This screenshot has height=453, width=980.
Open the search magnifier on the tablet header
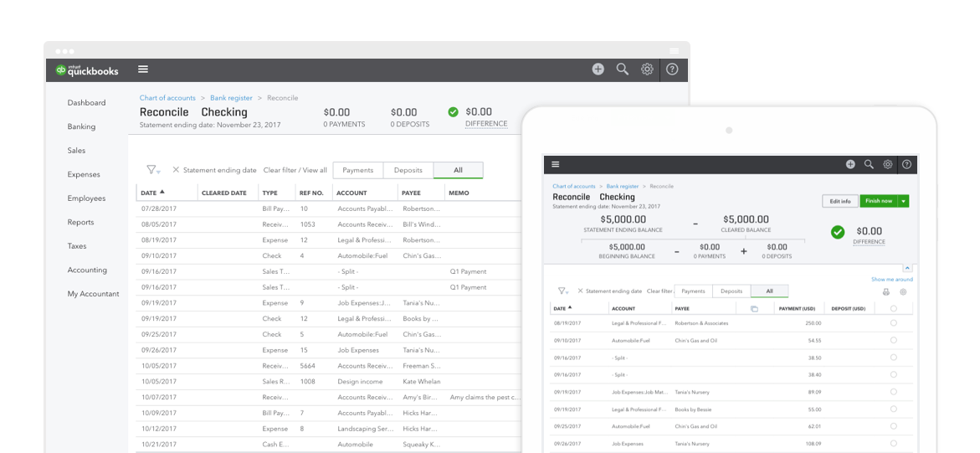tap(869, 165)
